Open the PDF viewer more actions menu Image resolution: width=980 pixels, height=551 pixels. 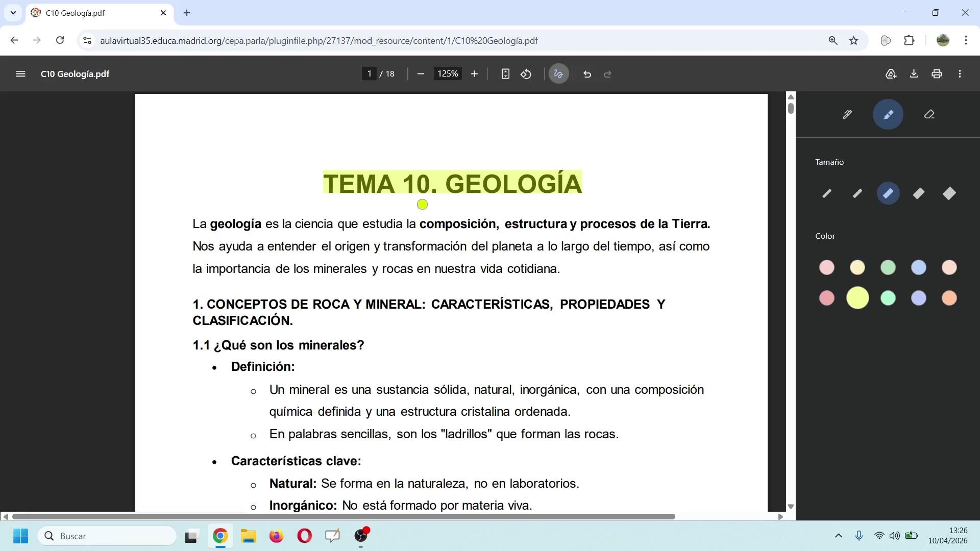[x=960, y=74]
